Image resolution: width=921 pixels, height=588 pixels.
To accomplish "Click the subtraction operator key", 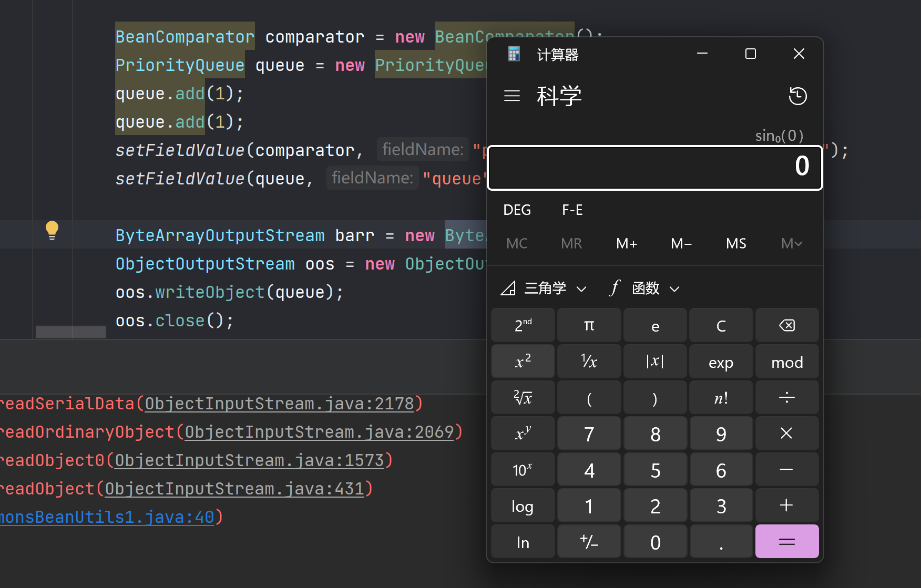I will coord(787,470).
